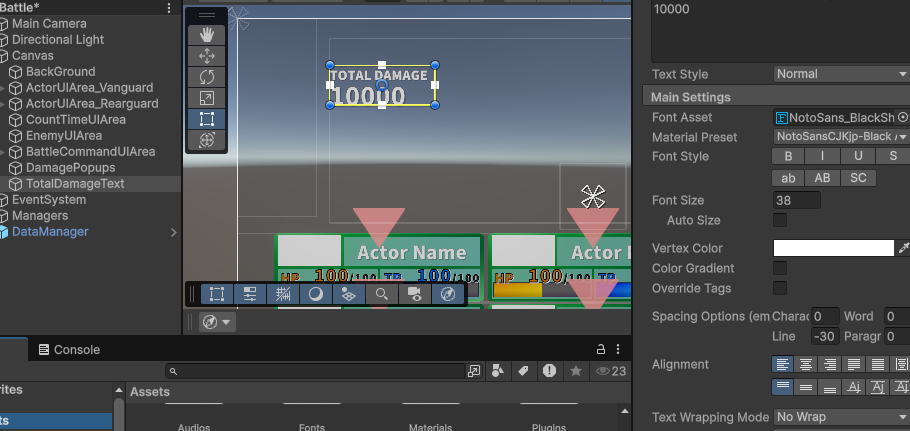The height and width of the screenshot is (431, 910).
Task: Pick vertex color with eyedropper icon
Action: click(x=904, y=248)
